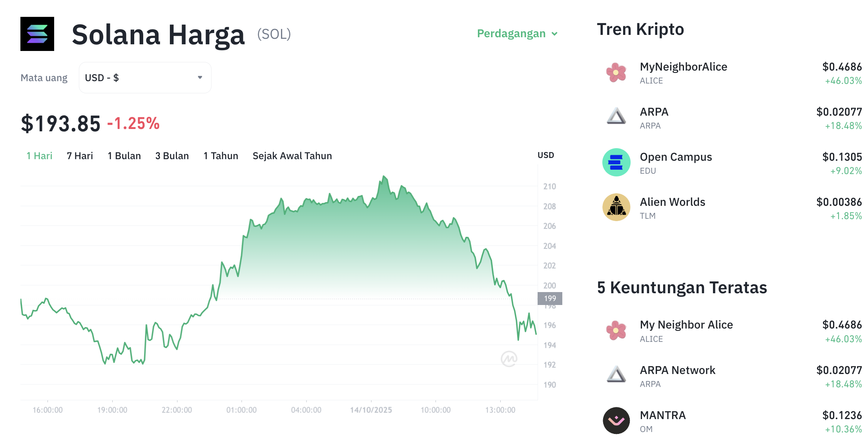Switch to Sejak Awal Tahun view
This screenshot has width=868, height=443.
tap(292, 156)
